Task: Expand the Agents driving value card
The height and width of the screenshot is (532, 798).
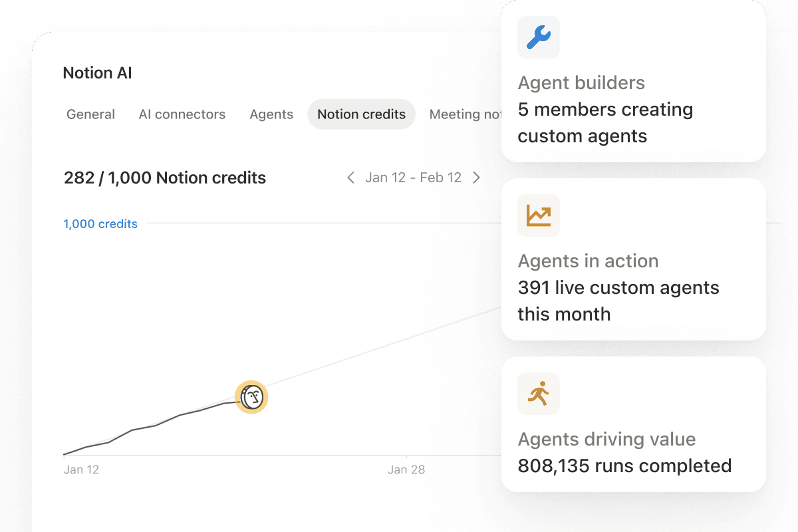Action: point(633,424)
